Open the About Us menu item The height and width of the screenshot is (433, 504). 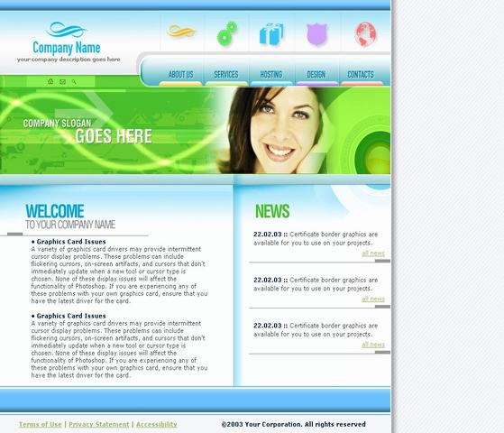click(x=180, y=75)
